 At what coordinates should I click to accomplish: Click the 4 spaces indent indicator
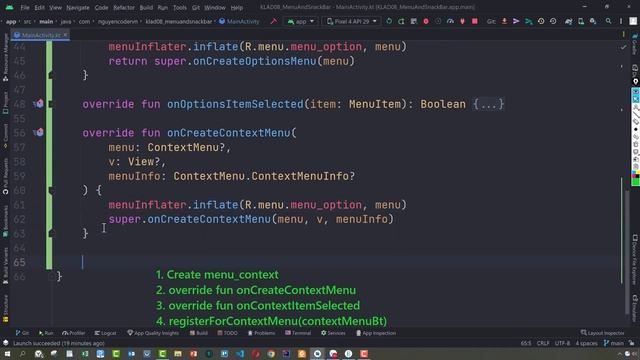(586, 343)
